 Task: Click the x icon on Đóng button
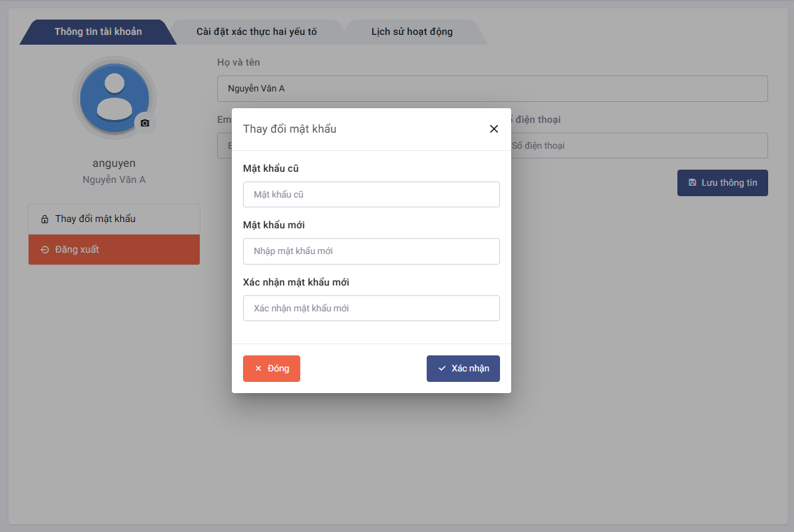258,369
